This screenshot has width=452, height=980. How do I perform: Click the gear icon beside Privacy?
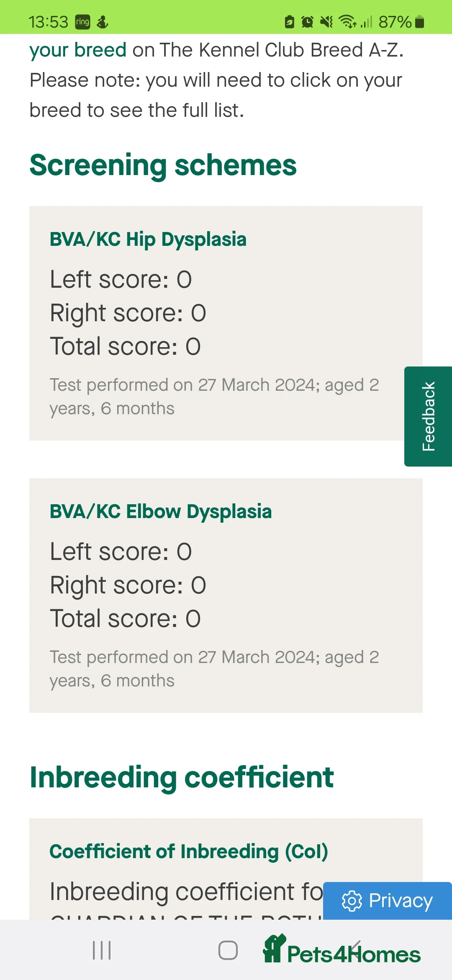point(352,901)
